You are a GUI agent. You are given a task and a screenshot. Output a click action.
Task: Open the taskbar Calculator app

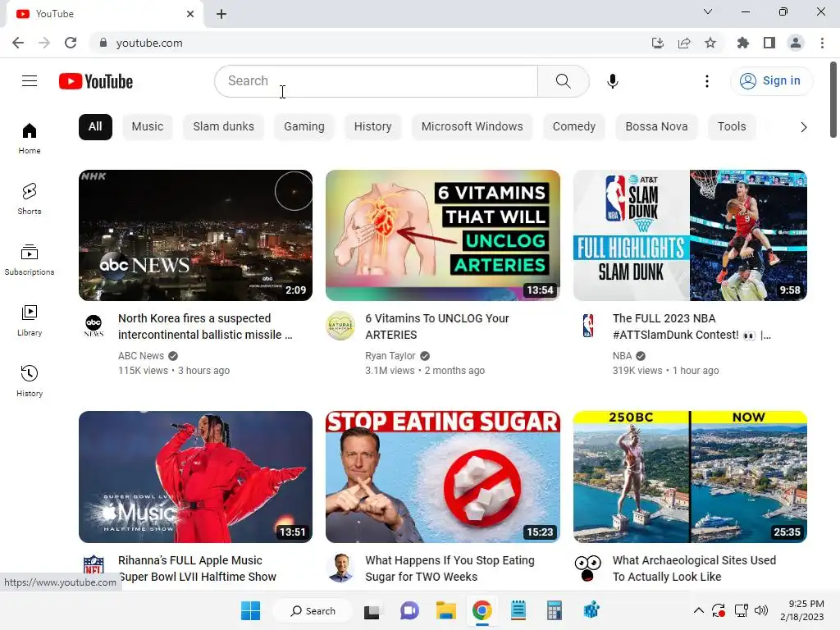555,610
